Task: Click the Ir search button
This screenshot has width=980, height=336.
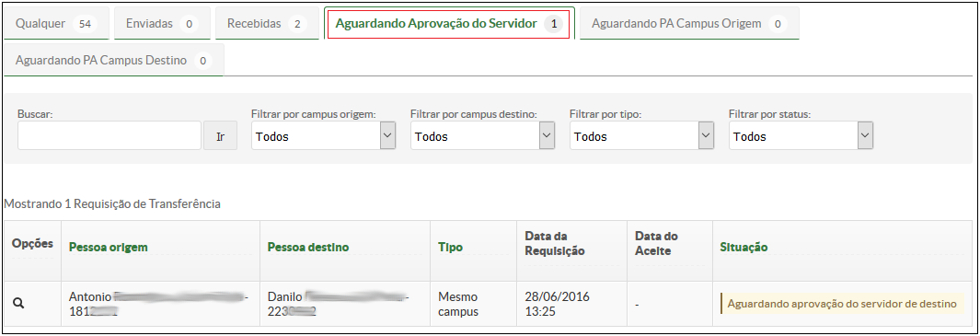Action: (220, 135)
